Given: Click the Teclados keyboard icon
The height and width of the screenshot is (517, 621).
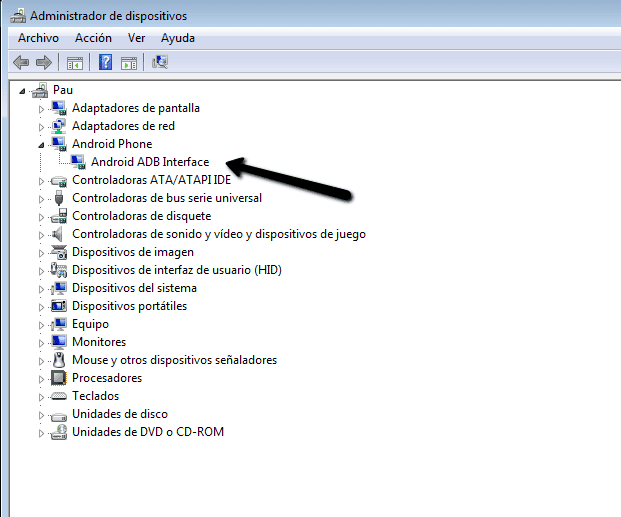Looking at the screenshot, I should (59, 396).
